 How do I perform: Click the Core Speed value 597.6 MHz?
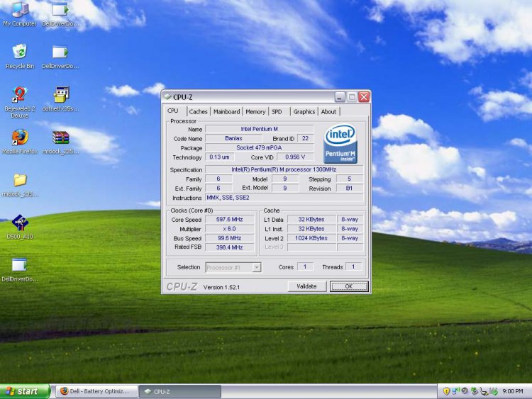tap(229, 219)
